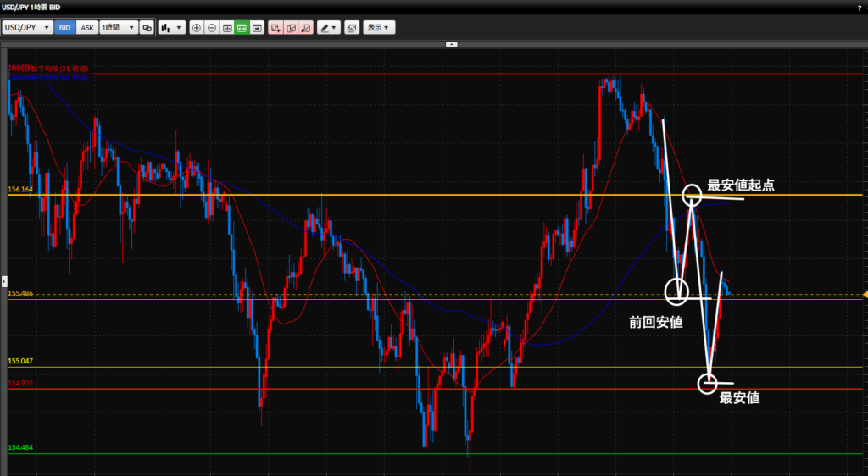The image size is (868, 476).
Task: Click the scroll to latest candle icon
Action: pos(257,28)
